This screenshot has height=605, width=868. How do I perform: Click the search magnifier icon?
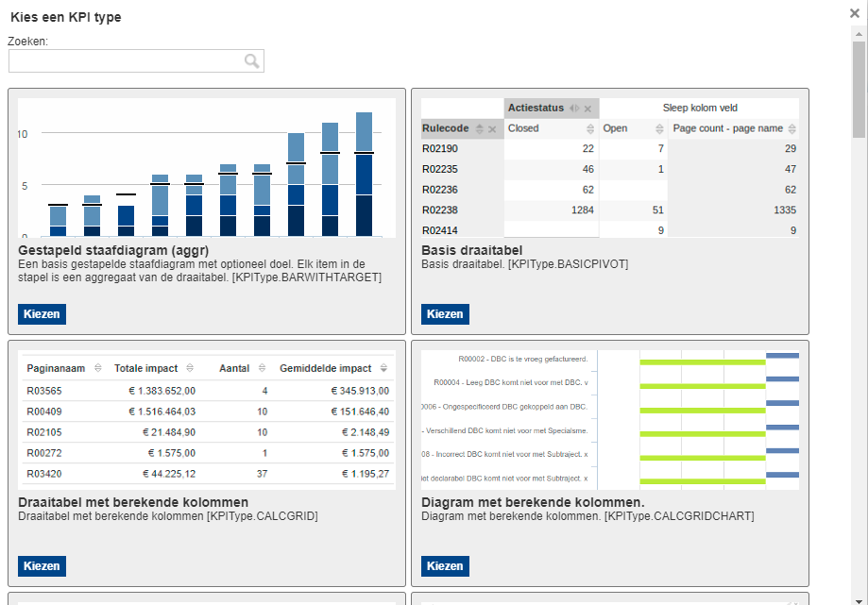coord(251,61)
